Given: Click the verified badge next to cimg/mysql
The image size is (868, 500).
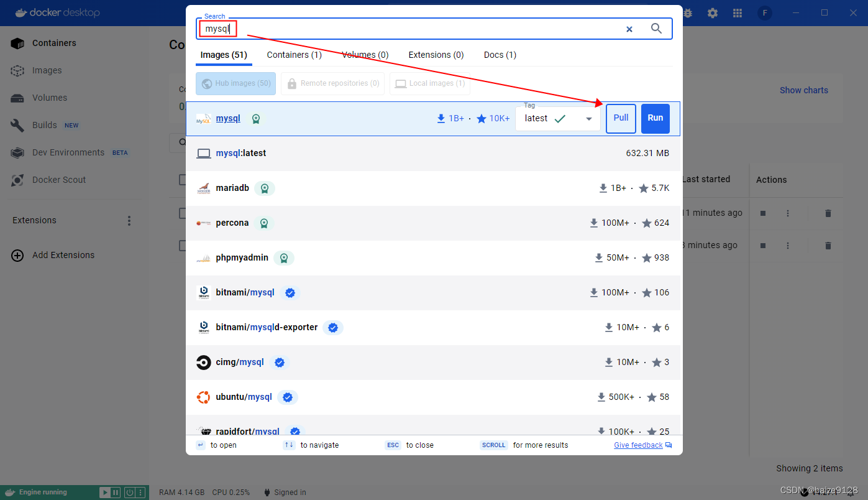Looking at the screenshot, I should click(x=280, y=363).
